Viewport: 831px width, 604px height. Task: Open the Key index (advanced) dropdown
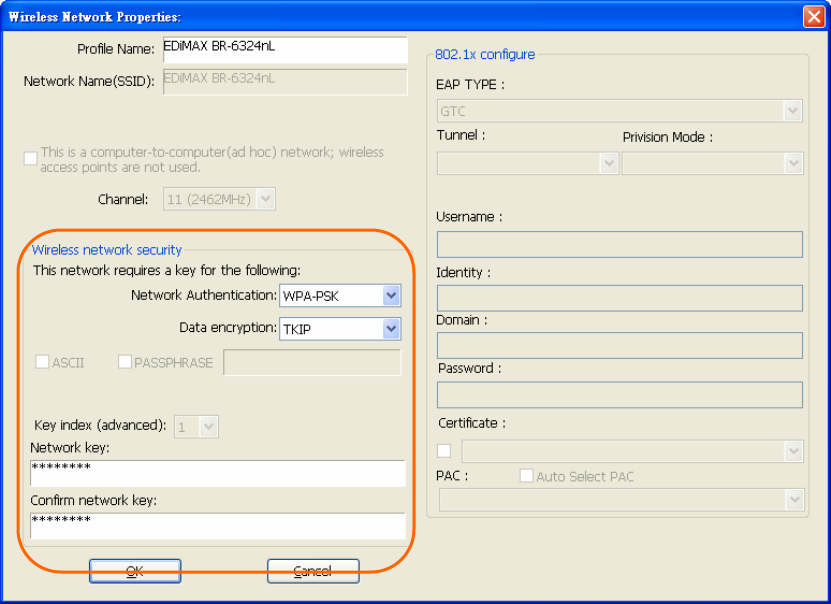tap(196, 427)
